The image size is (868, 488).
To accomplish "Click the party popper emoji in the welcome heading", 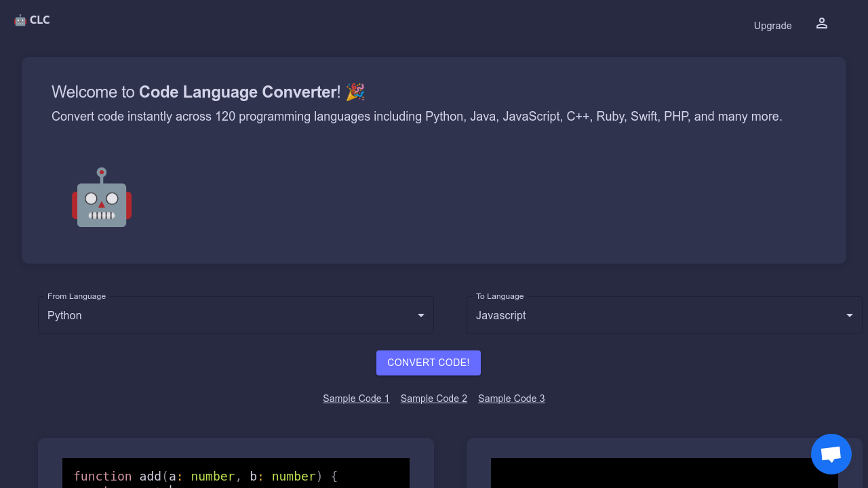I will point(355,92).
